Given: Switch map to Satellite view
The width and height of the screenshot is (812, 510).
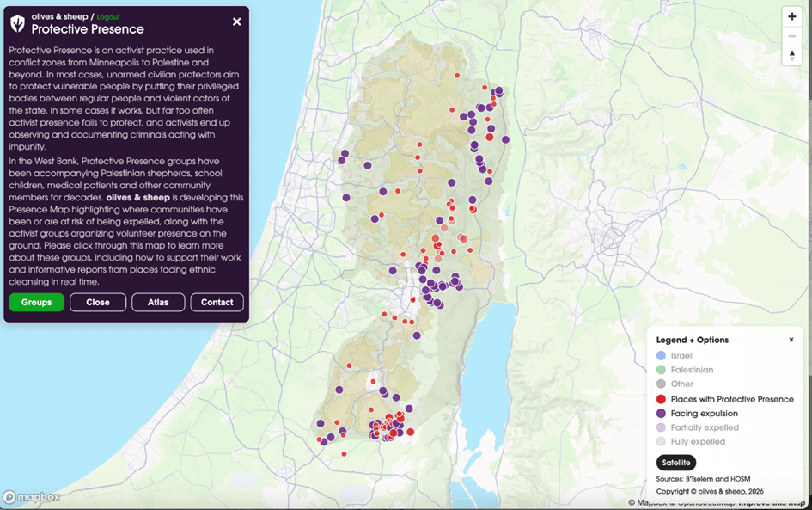Looking at the screenshot, I should pos(676,463).
